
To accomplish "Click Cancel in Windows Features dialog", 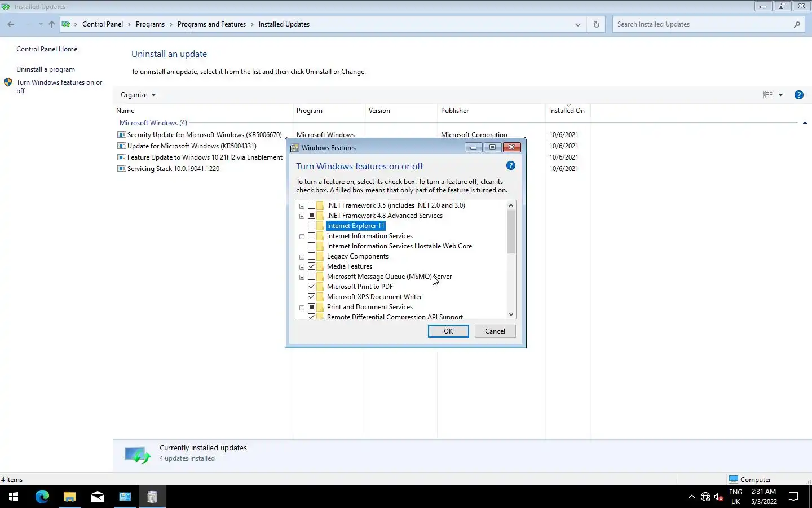I will click(495, 331).
